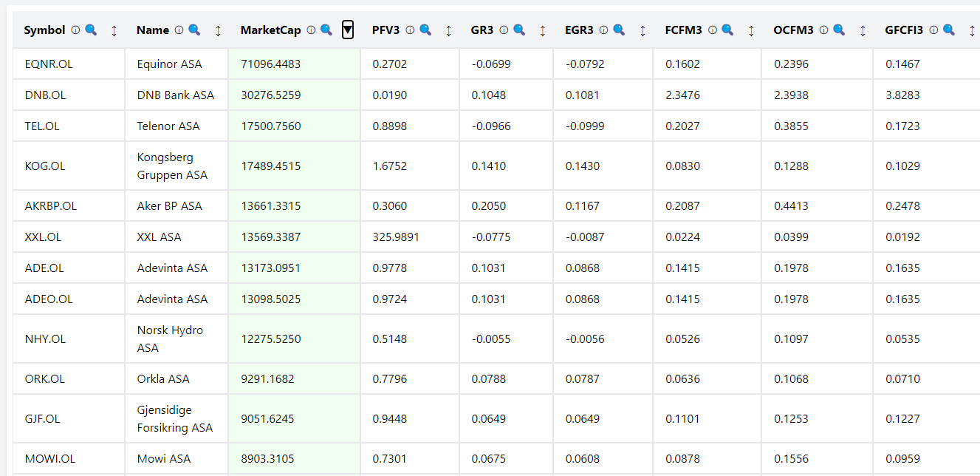This screenshot has height=476, width=980.
Task: Click the info icon beside PFV3
Action: 411,30
